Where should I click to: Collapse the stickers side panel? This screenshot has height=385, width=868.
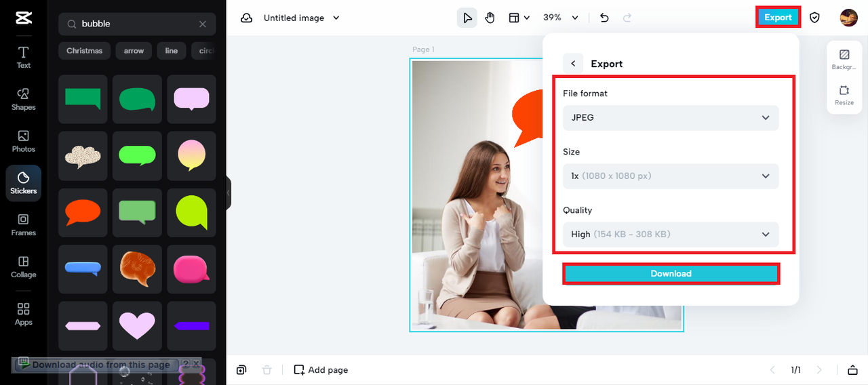pos(229,193)
